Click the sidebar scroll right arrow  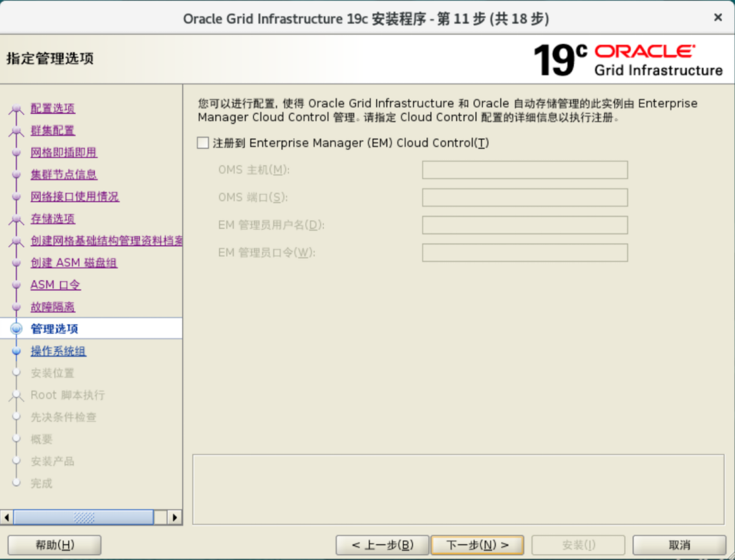pos(175,517)
